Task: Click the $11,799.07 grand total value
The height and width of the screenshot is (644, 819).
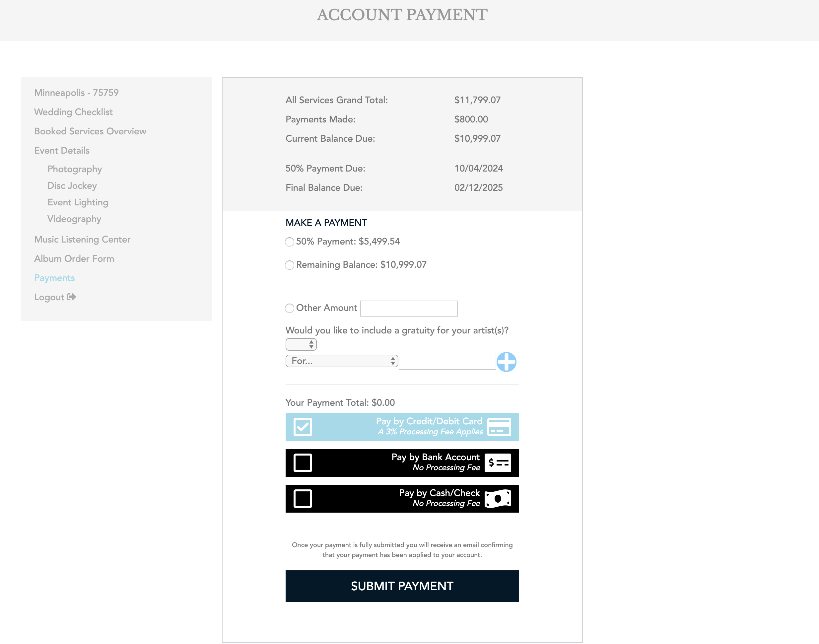Action: click(x=477, y=100)
